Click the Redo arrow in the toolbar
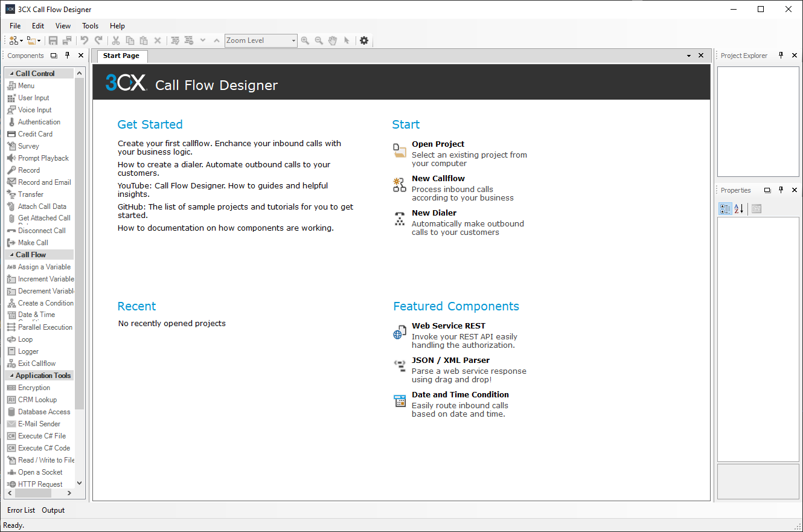Viewport: 803px width, 532px height. [98, 40]
